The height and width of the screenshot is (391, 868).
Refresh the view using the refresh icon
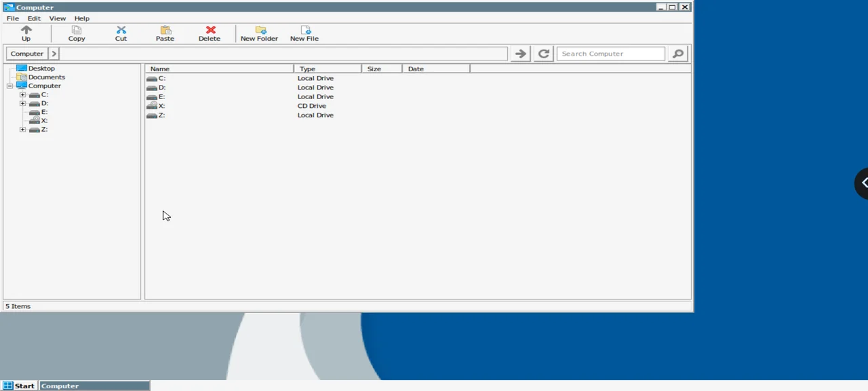point(543,54)
